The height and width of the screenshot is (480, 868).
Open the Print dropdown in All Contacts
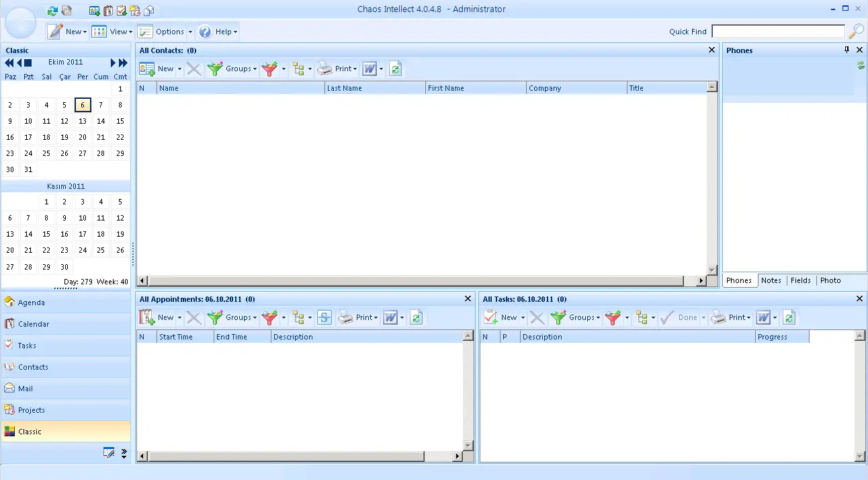tap(338, 69)
